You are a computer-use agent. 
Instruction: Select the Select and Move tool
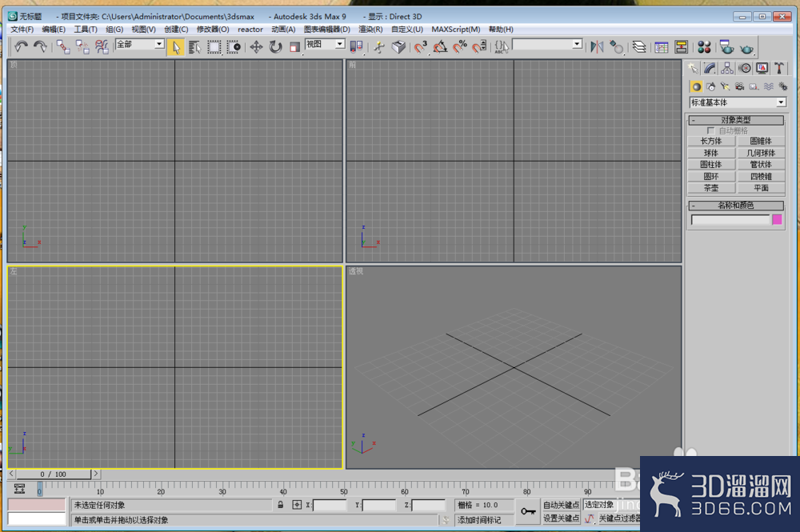tap(256, 47)
